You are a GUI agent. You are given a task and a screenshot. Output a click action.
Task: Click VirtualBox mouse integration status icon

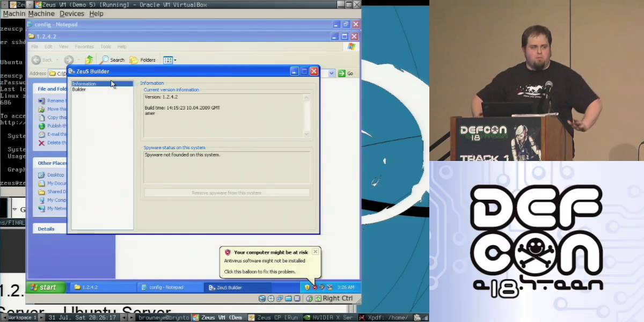coord(310,298)
